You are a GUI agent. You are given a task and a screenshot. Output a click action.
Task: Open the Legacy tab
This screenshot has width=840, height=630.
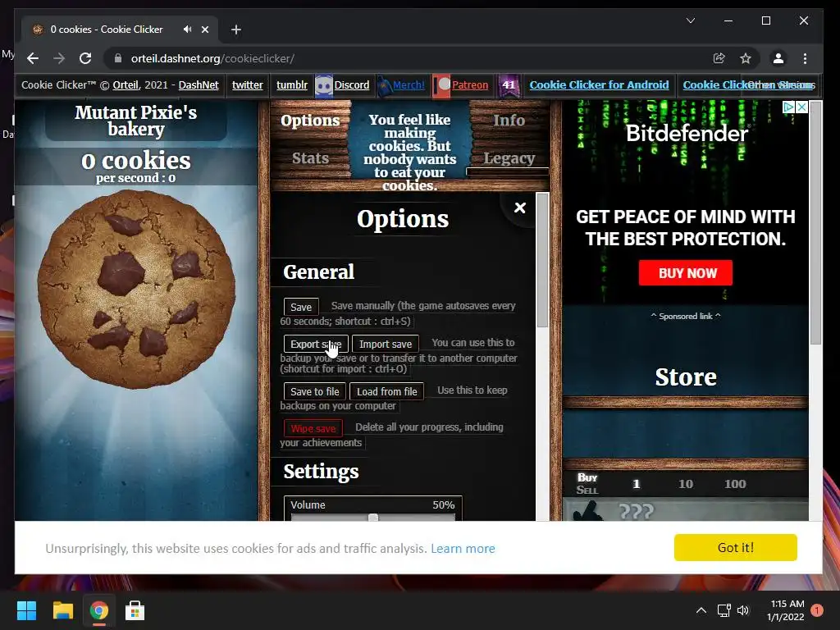[x=509, y=158]
